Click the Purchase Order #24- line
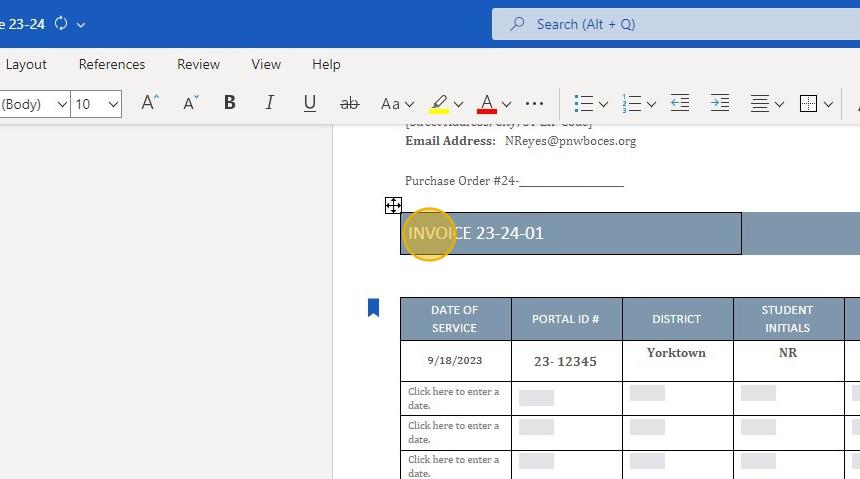The width and height of the screenshot is (860, 479). 514,181
